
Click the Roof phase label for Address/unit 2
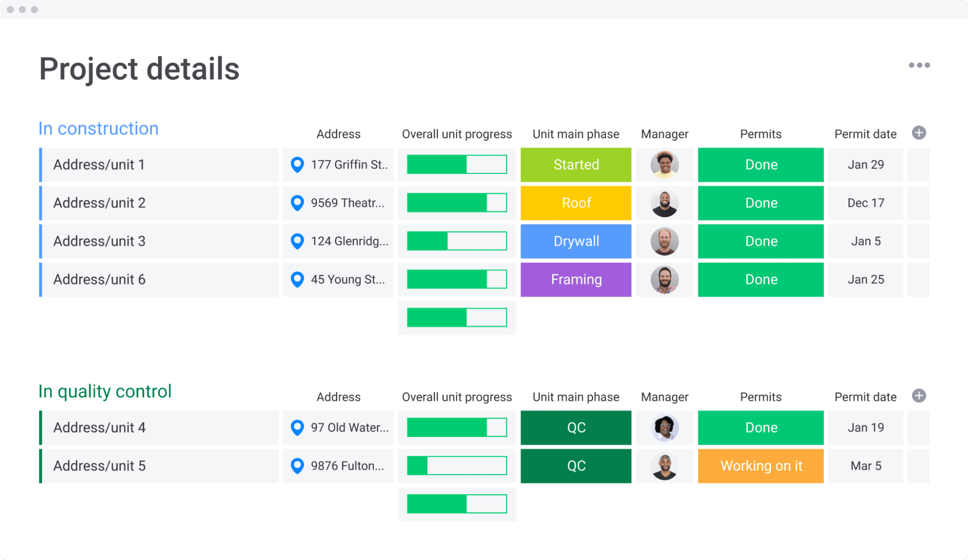577,203
